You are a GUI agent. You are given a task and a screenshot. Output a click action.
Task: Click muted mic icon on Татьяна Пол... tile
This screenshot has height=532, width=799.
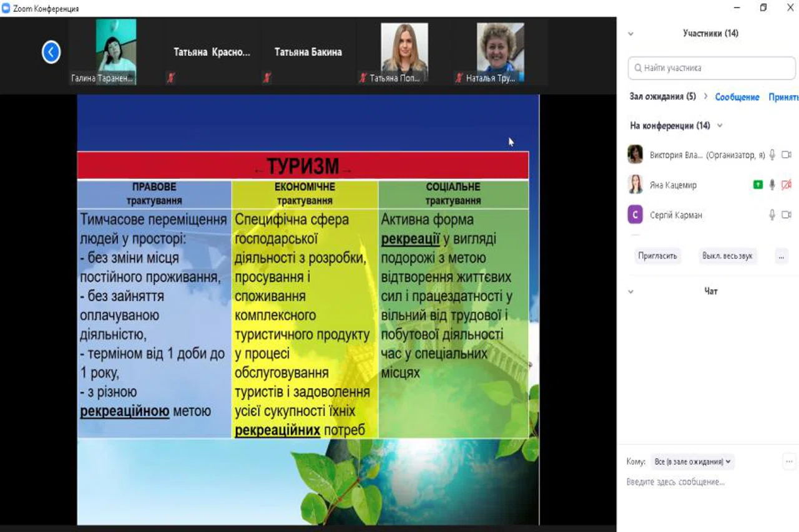[363, 78]
